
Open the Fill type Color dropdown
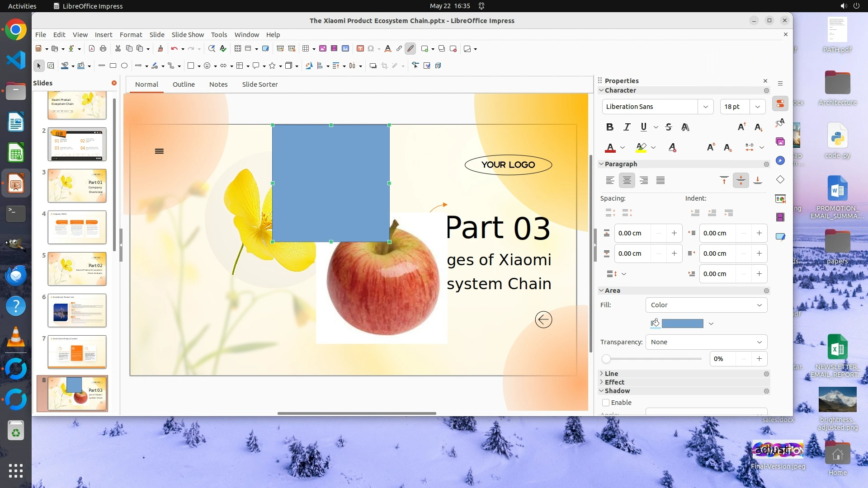click(706, 305)
